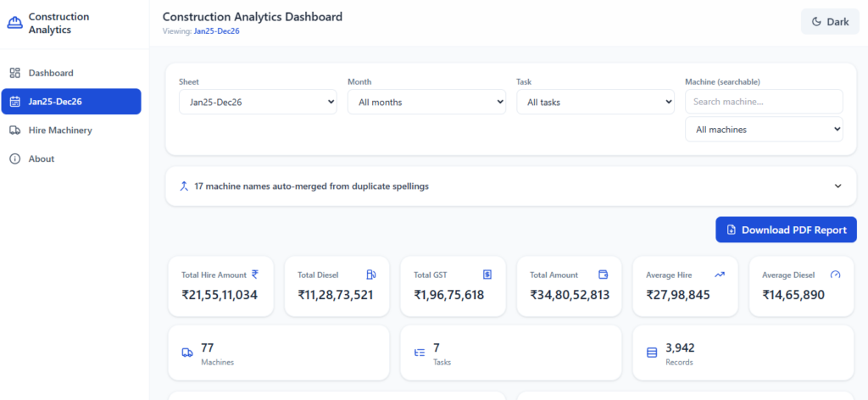Screen dimensions: 868x400
Task: Click the 7 Tasks count
Action: point(437,348)
